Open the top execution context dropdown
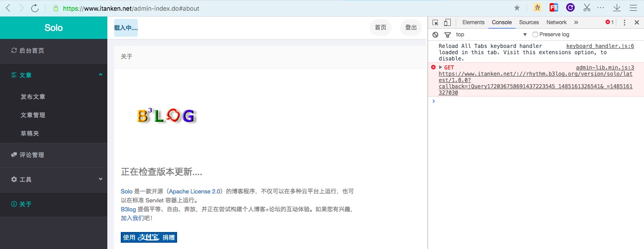The height and width of the screenshot is (249, 644). coord(491,34)
